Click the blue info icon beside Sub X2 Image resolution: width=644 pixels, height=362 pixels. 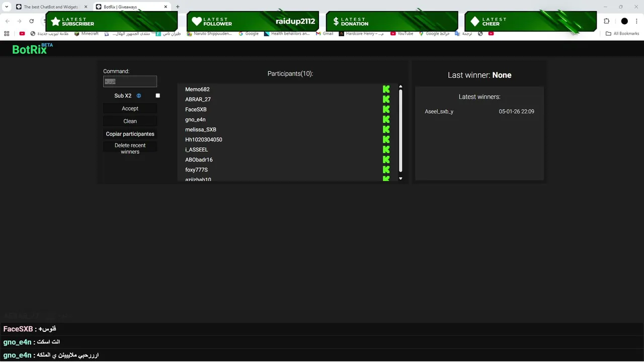pyautogui.click(x=139, y=96)
